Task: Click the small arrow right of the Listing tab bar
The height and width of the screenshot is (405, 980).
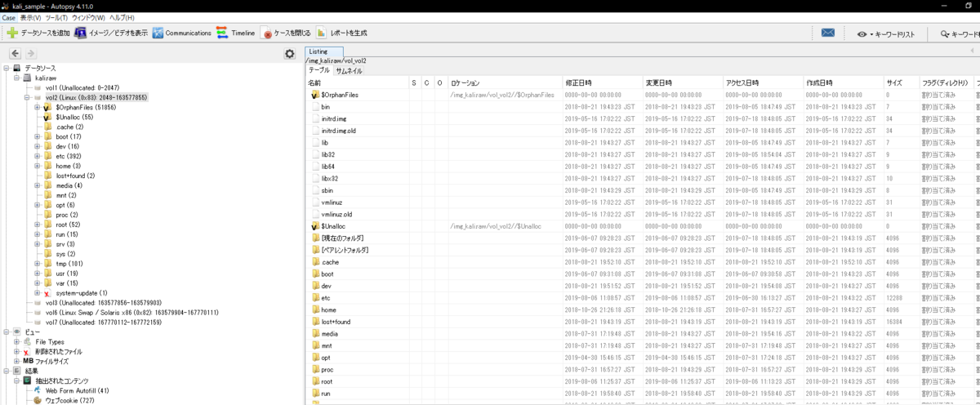Action: tap(973, 51)
